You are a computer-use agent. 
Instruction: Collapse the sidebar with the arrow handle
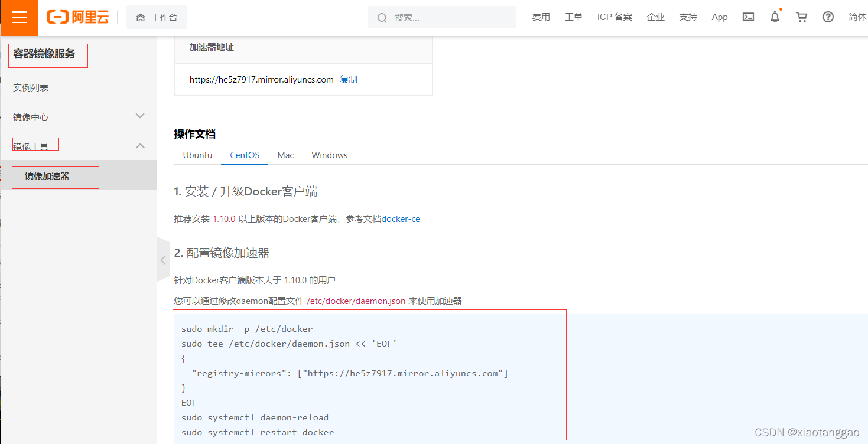coord(163,260)
